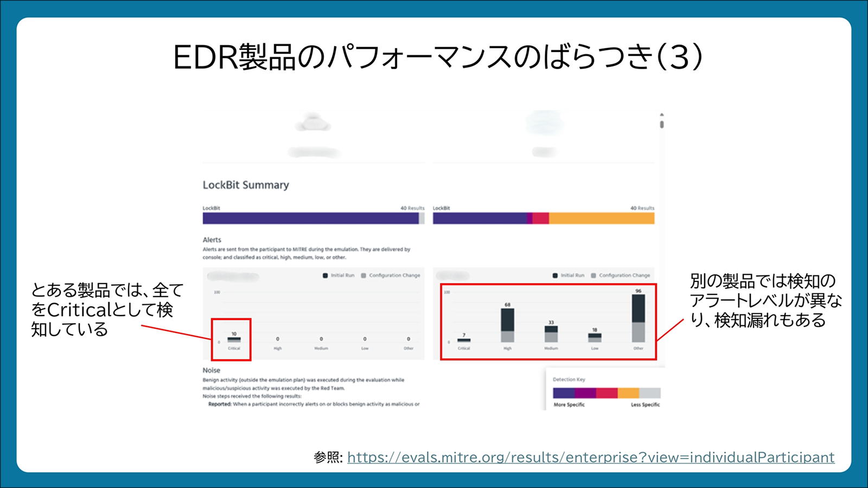Viewport: 868px width, 488px height.
Task: Click the "More Specific" label
Action: pyautogui.click(x=569, y=404)
